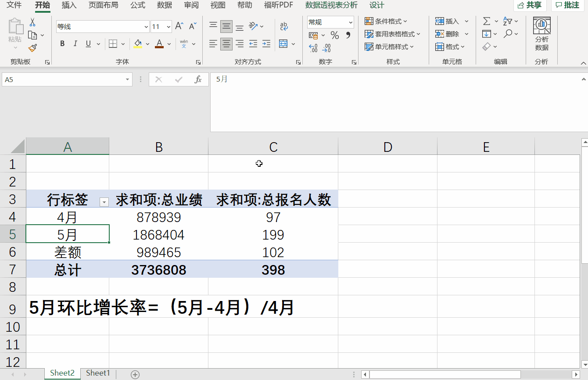Open the font color dropdown arrow
588x380 pixels.
pyautogui.click(x=169, y=44)
